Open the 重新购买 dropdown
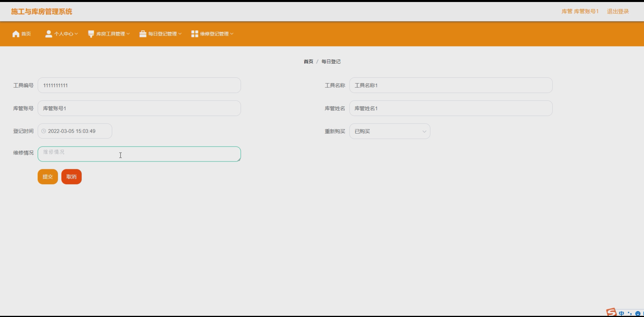The height and width of the screenshot is (317, 644). click(389, 131)
